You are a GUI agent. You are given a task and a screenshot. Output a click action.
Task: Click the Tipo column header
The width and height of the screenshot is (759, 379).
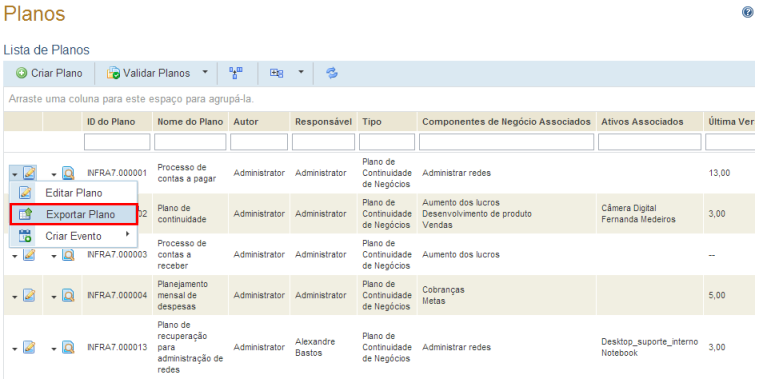[x=372, y=122]
